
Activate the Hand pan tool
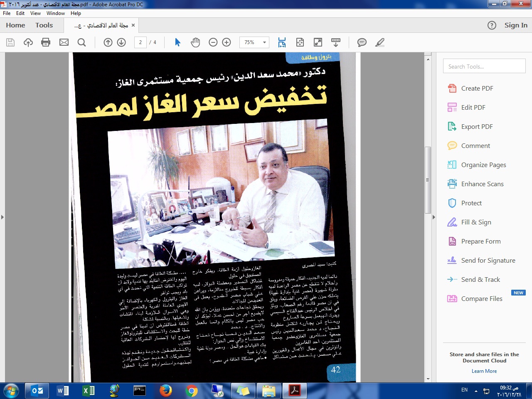195,42
